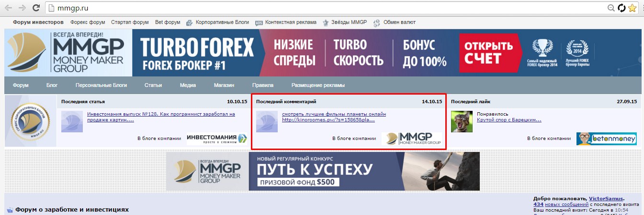Click the Последний комментарий heading

(286, 102)
